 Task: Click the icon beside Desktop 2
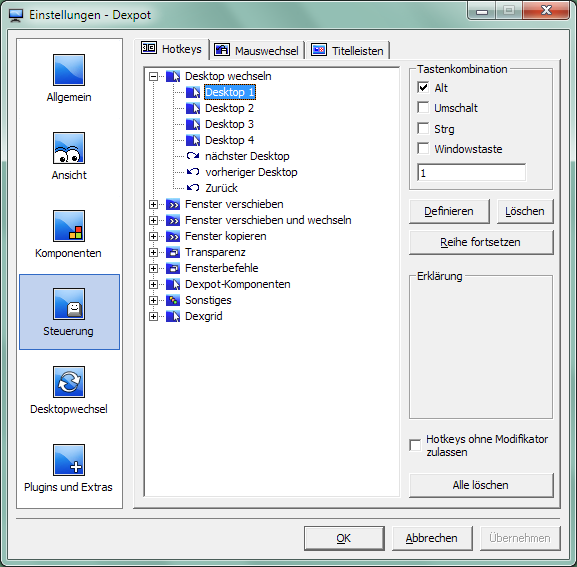tap(193, 108)
